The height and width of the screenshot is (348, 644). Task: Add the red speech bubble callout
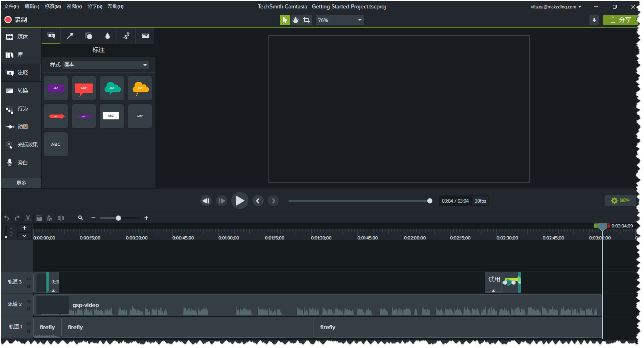(x=84, y=89)
